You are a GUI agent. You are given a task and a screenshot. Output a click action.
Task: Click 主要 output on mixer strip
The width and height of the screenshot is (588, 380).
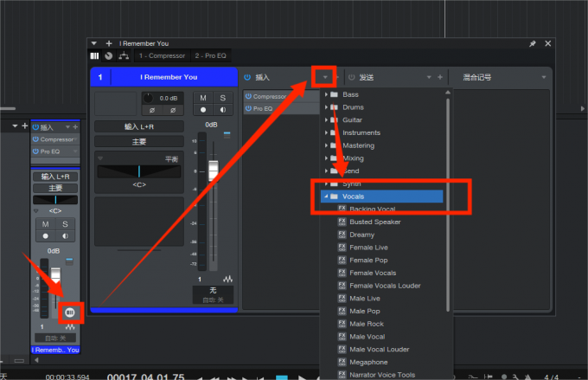click(55, 188)
